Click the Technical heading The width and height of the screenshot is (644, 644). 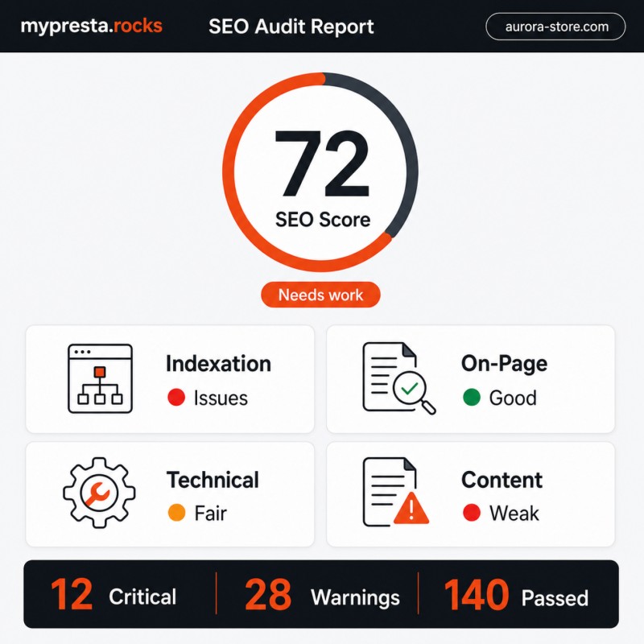[x=213, y=480]
